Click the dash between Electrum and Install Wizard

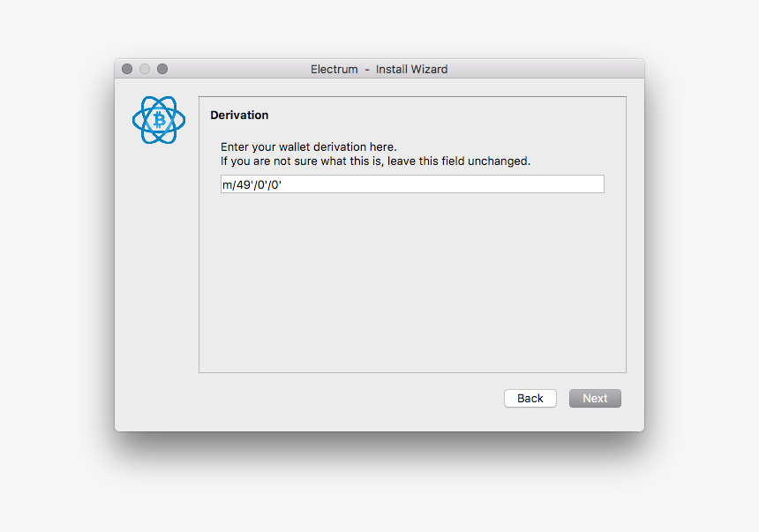tap(367, 70)
